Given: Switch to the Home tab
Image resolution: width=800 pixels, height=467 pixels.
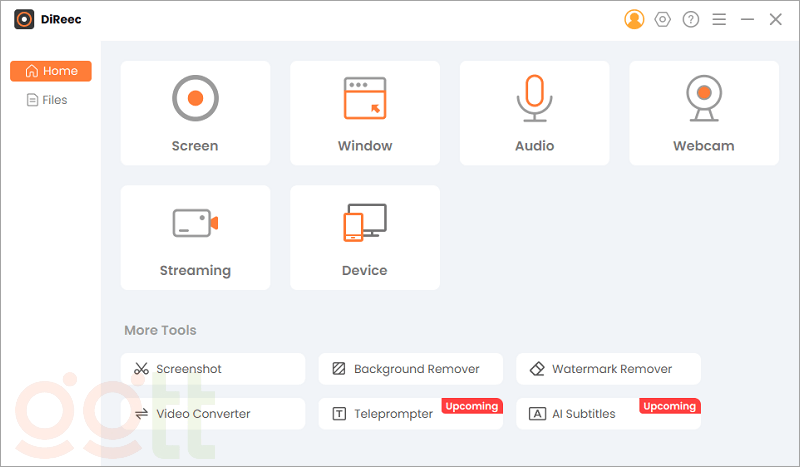Looking at the screenshot, I should click(x=51, y=71).
